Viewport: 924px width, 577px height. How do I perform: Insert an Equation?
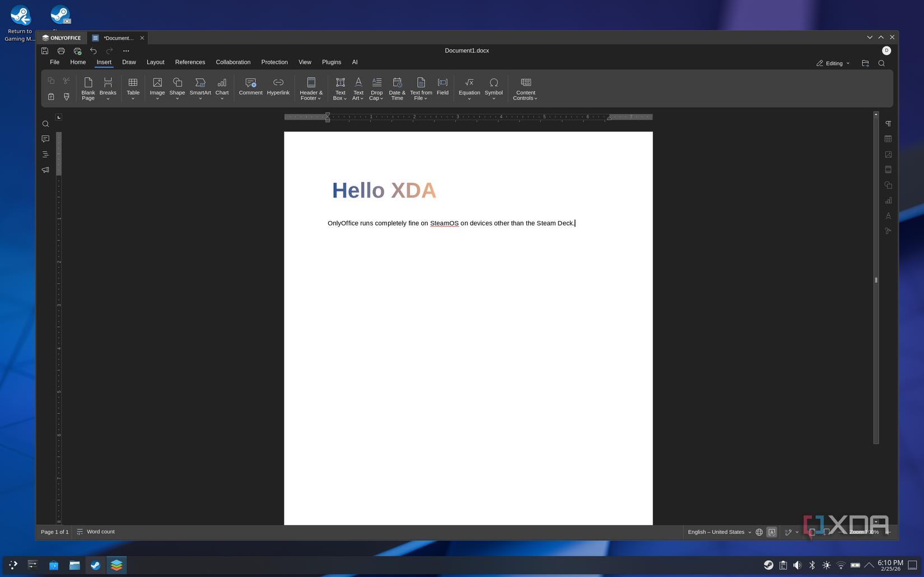(x=469, y=89)
